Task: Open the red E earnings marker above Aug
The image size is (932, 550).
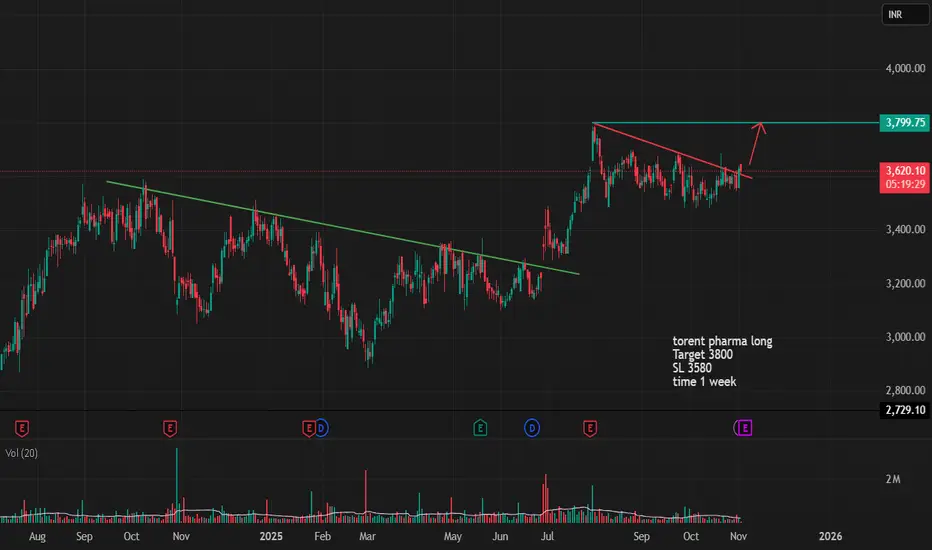Action: coord(21,428)
